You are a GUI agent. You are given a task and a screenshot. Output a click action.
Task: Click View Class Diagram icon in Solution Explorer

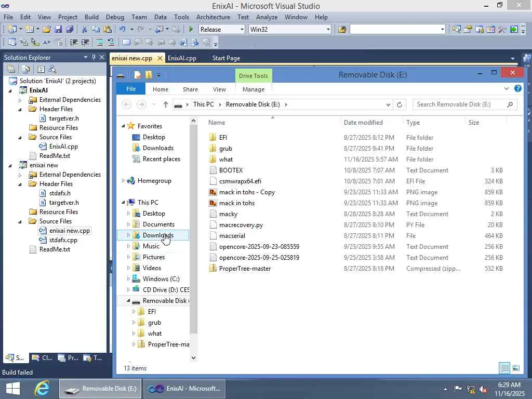click(x=52, y=70)
